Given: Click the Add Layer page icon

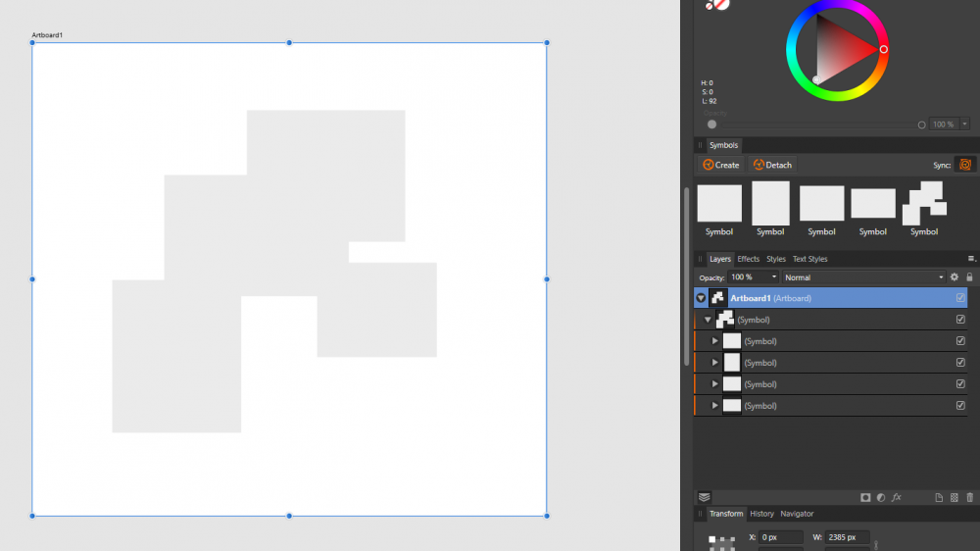Looking at the screenshot, I should [938, 498].
